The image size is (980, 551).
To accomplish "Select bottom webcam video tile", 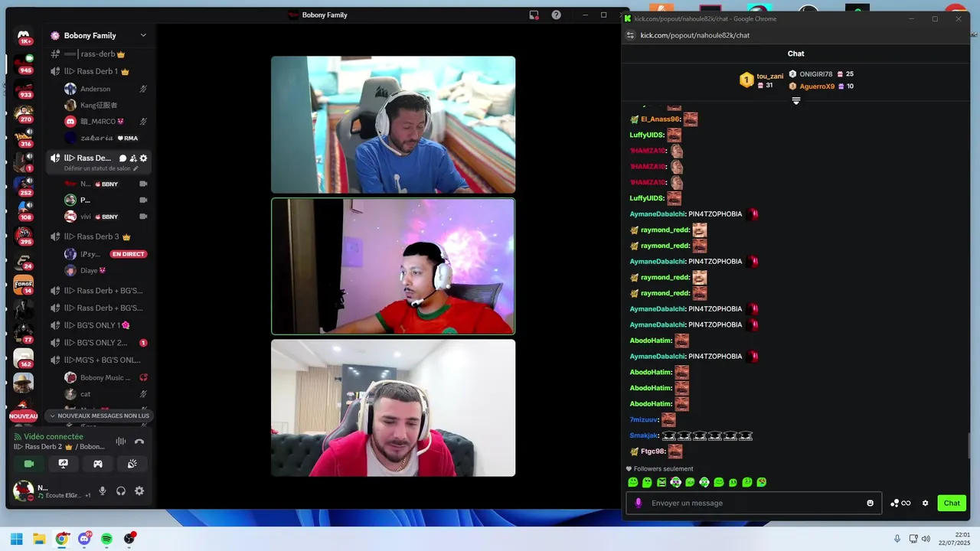I will coord(393,408).
